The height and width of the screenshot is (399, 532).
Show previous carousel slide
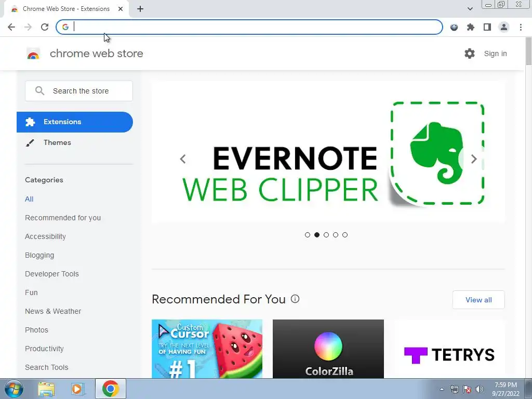[183, 159]
